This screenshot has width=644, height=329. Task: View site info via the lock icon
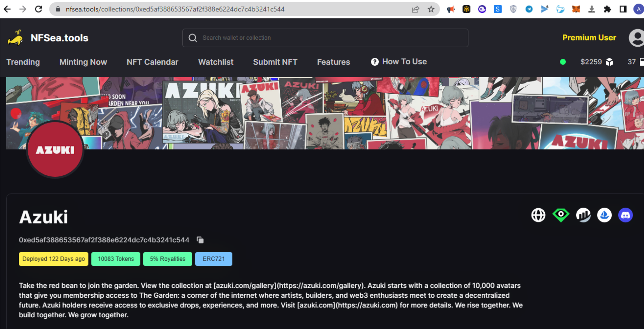(x=58, y=9)
